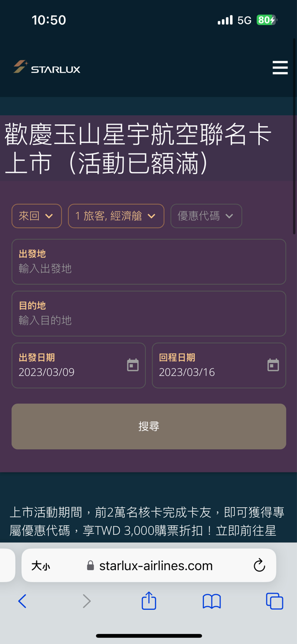This screenshot has height=644, width=297.
Task: Select the 出發日期 2023/03/09 field
Action: point(79,365)
